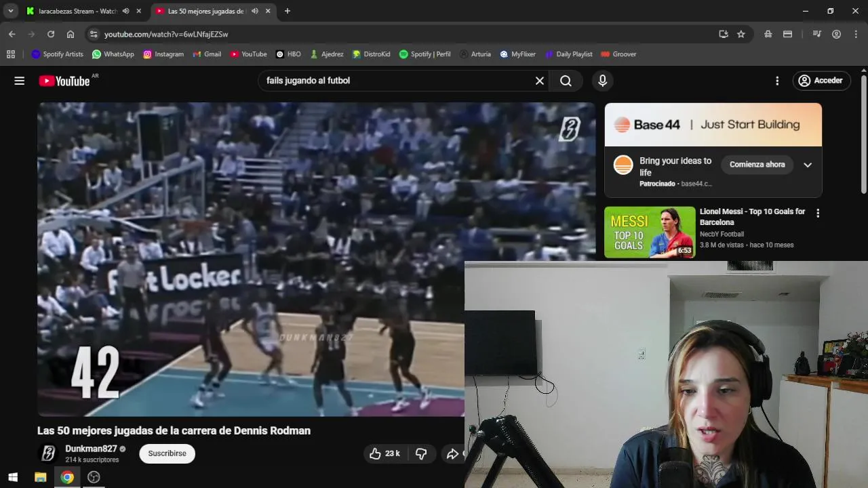Open the Base 44 ad banner
Image resolution: width=868 pixels, height=488 pixels.
point(713,125)
